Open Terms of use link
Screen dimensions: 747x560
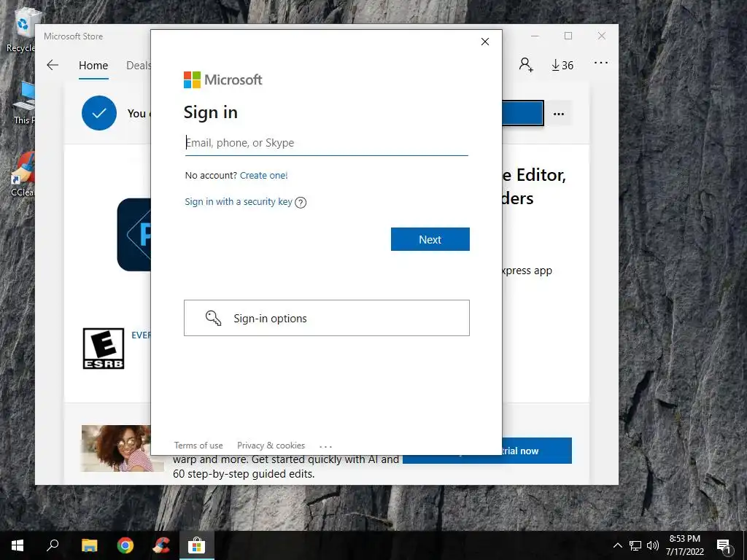pos(198,446)
